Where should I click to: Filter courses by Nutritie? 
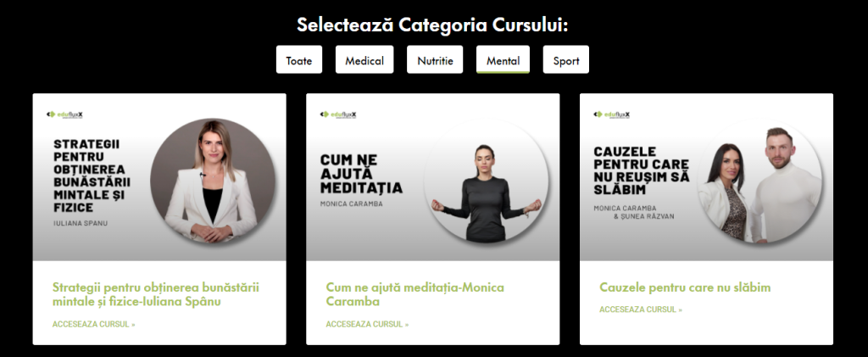[x=435, y=59]
